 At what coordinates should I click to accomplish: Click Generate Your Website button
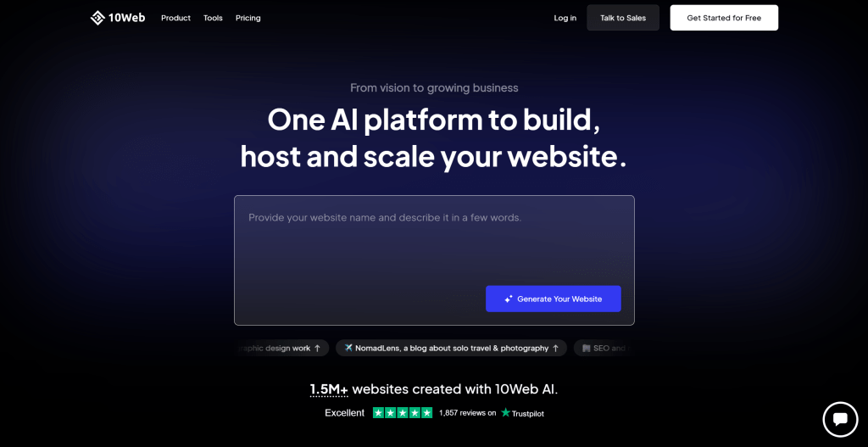[x=553, y=299]
